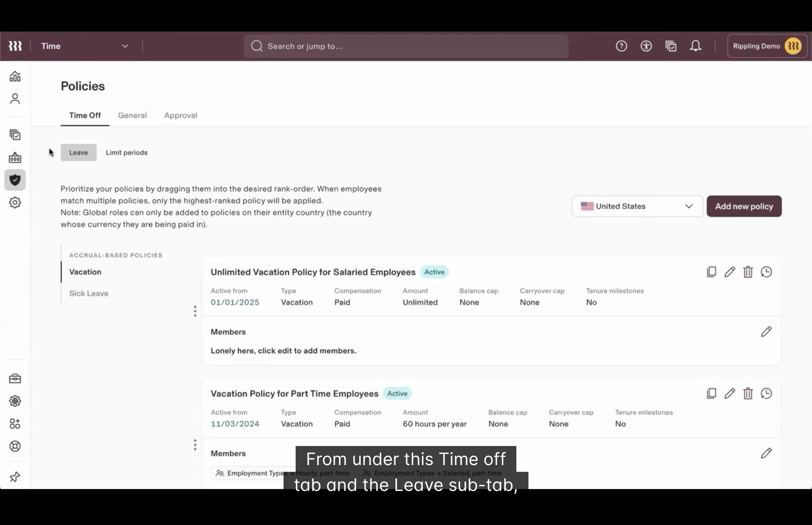
Task: Open the Rippling Demo account menu
Action: point(767,46)
